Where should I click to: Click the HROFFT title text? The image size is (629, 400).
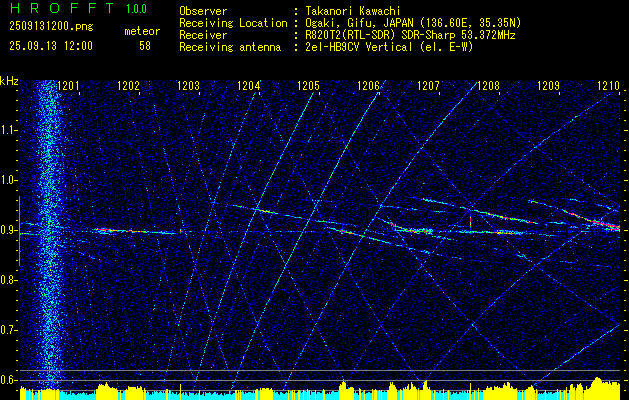pos(63,8)
